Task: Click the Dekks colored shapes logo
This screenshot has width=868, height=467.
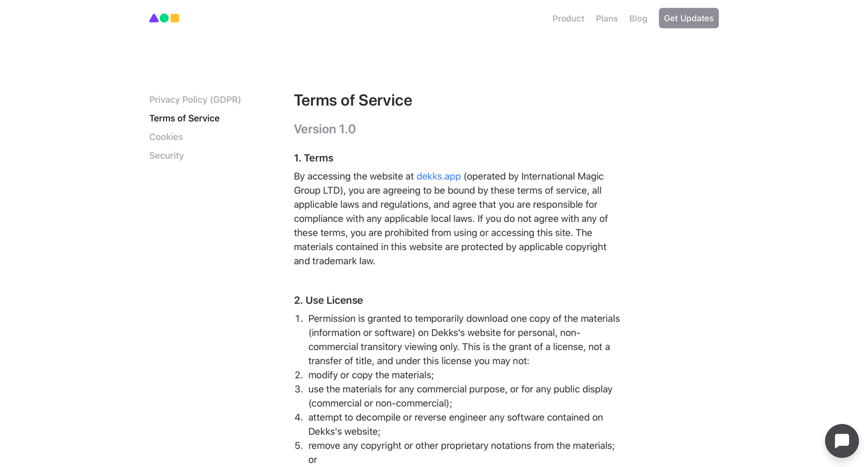Action: [x=164, y=18]
